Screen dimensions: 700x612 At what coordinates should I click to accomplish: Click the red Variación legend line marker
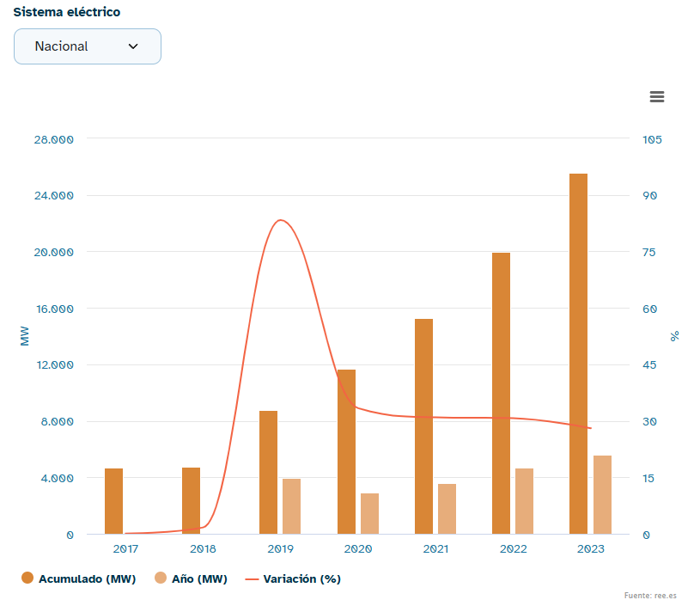(x=252, y=579)
